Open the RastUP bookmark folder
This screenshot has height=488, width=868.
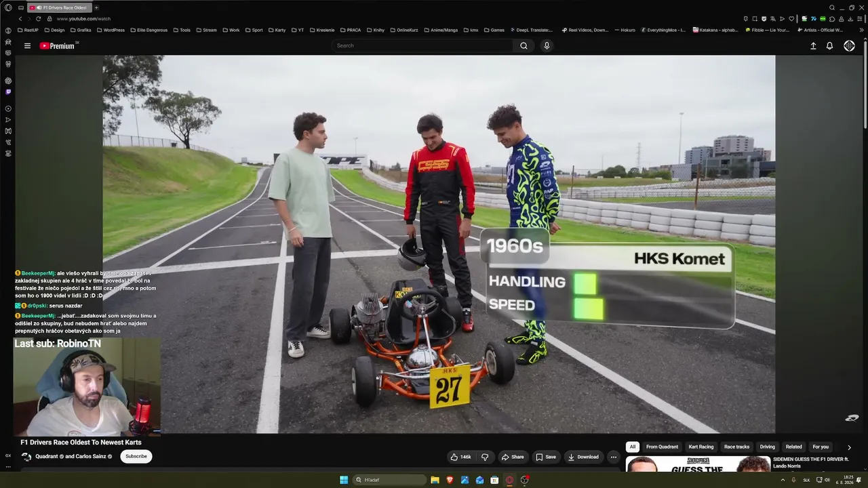(x=28, y=30)
